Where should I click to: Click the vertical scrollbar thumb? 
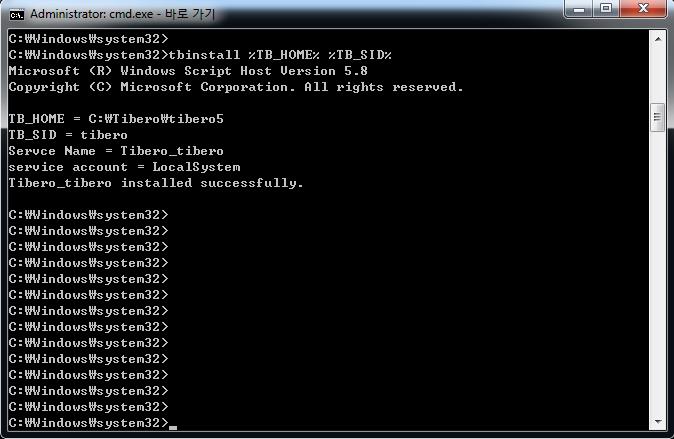[657, 117]
